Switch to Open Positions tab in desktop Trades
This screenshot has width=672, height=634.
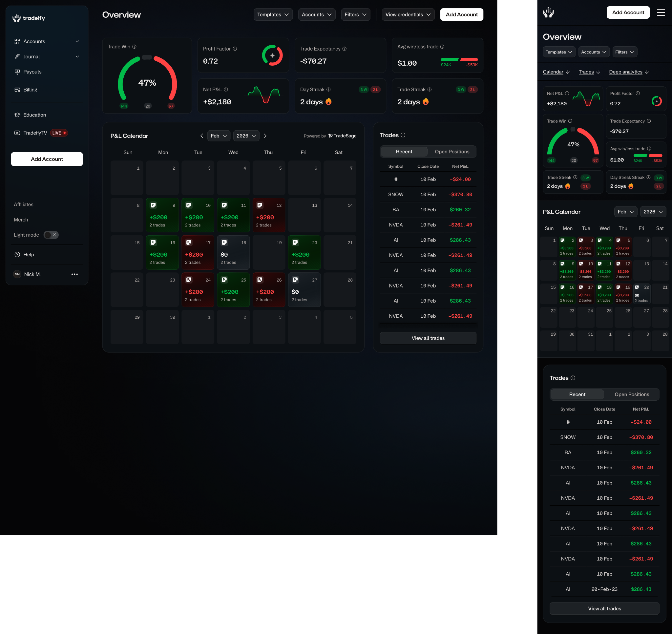[x=452, y=152]
